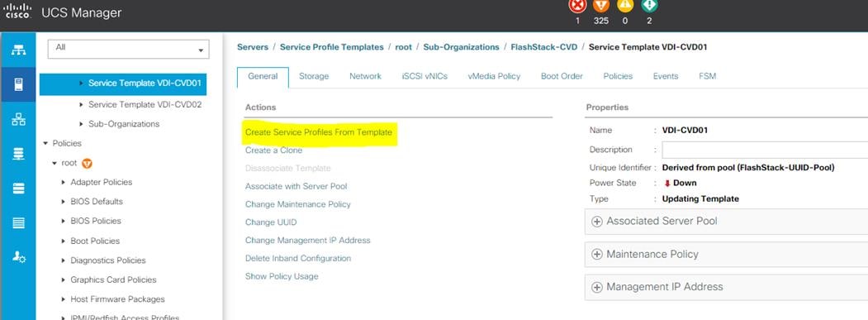Click Associate with Server Pool action

click(x=296, y=186)
